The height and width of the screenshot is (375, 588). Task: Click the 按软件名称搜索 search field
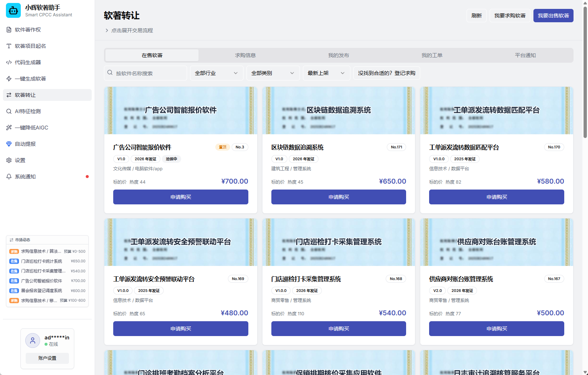146,73
